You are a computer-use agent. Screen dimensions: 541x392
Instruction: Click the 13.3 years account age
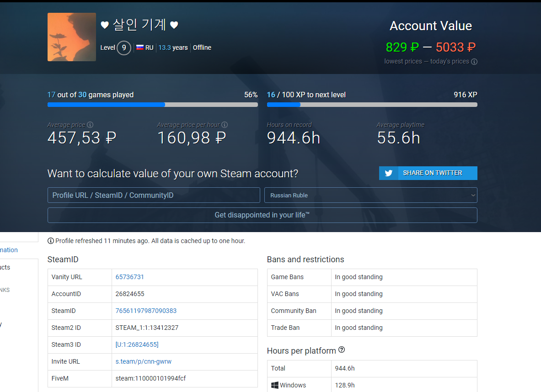(x=173, y=48)
